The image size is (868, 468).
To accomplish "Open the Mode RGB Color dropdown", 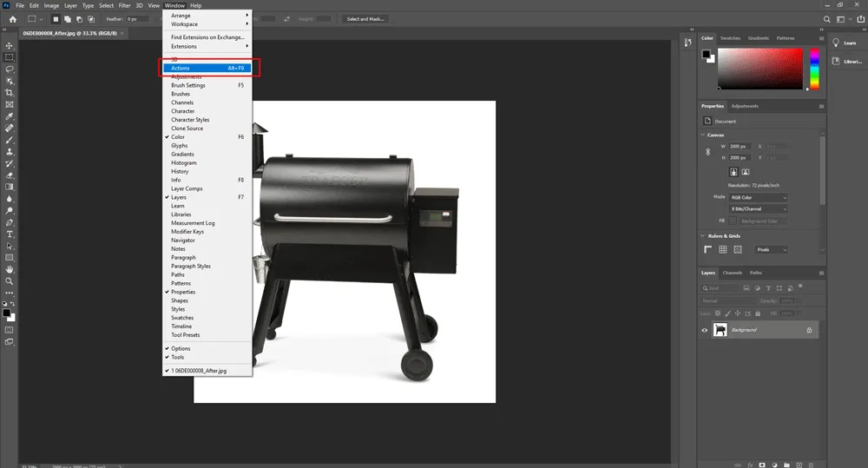I will [x=759, y=198].
